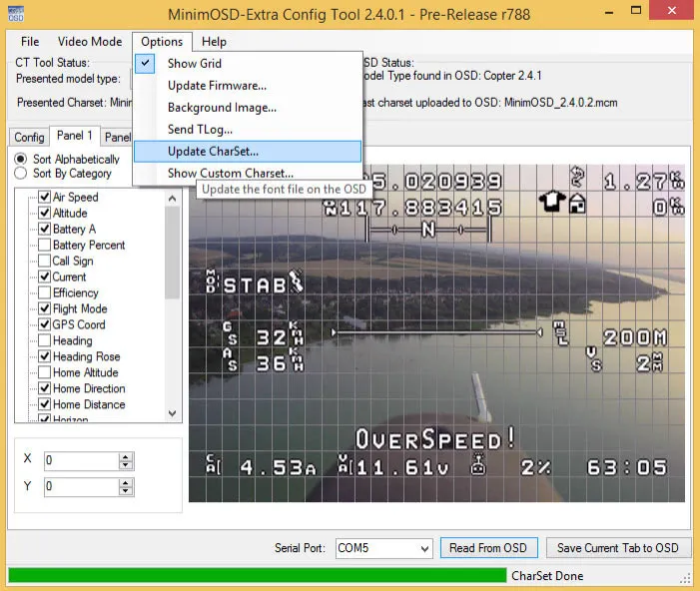Click the satellite icon beside STAB
Viewport: 700px width, 591px height.
point(296,282)
